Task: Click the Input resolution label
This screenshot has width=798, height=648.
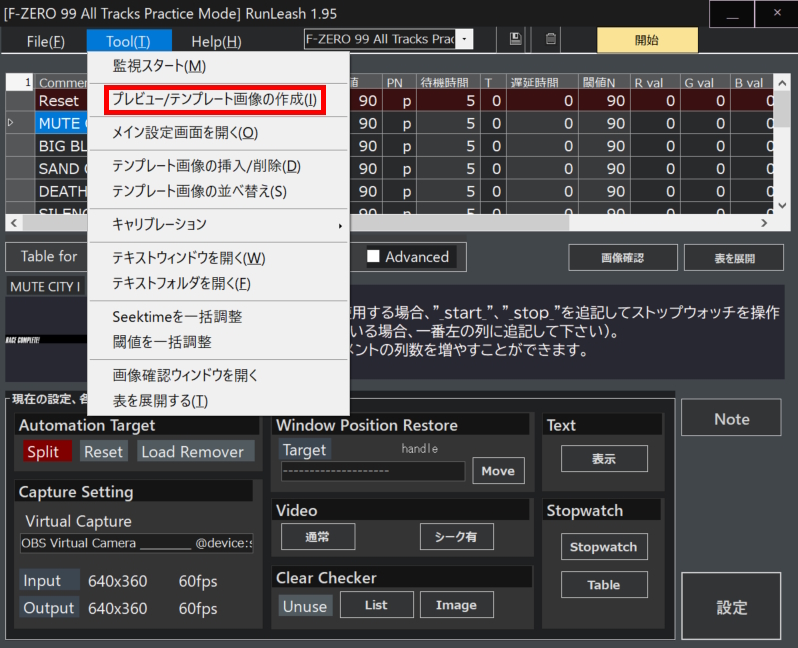Action: pos(49,580)
